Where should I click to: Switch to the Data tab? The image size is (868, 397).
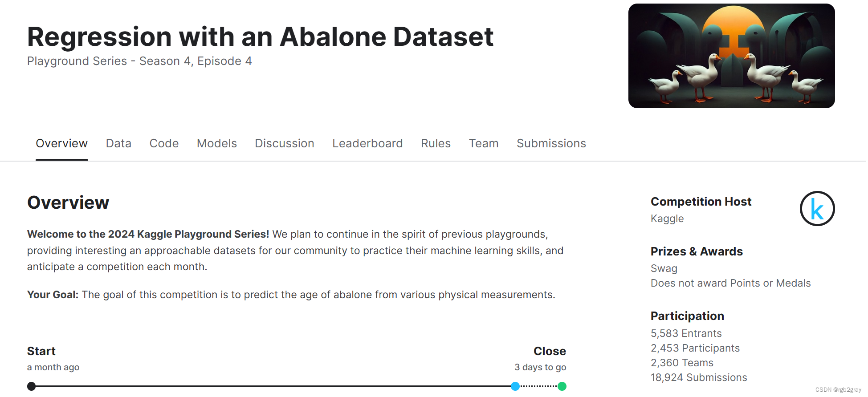pyautogui.click(x=118, y=143)
